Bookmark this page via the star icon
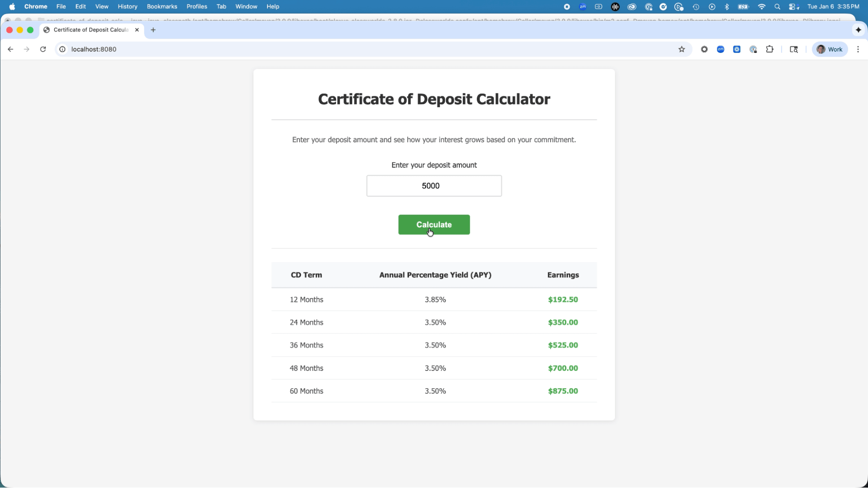 pos(682,49)
